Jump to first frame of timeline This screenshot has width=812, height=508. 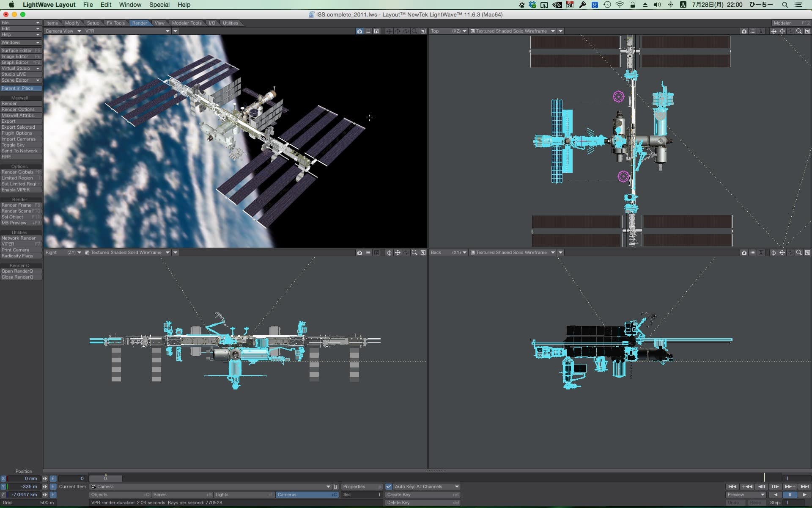[x=732, y=486]
